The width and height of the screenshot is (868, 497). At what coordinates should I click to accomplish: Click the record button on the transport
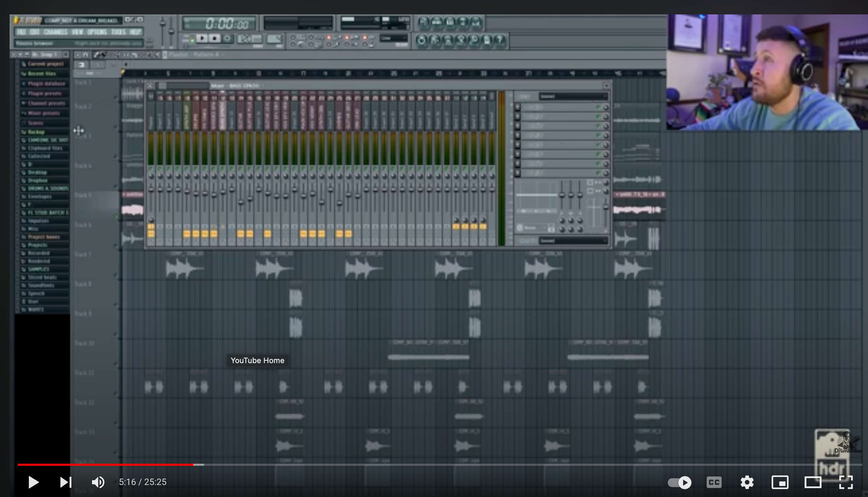(227, 38)
